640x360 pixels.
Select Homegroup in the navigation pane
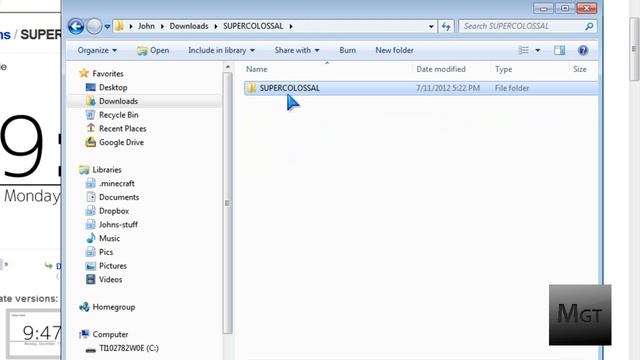pos(113,307)
